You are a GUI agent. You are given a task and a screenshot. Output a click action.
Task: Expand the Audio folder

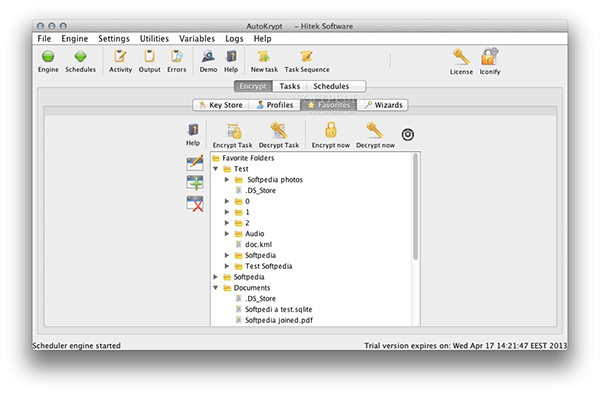coord(227,233)
